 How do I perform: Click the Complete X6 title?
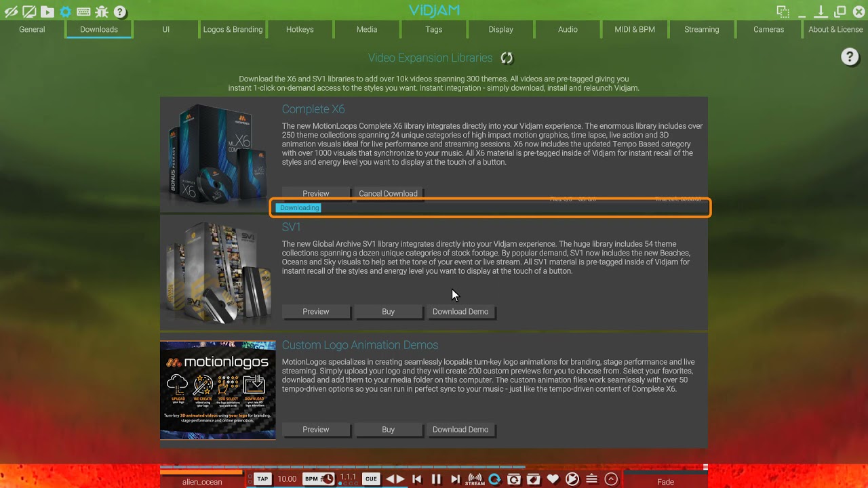click(x=313, y=109)
